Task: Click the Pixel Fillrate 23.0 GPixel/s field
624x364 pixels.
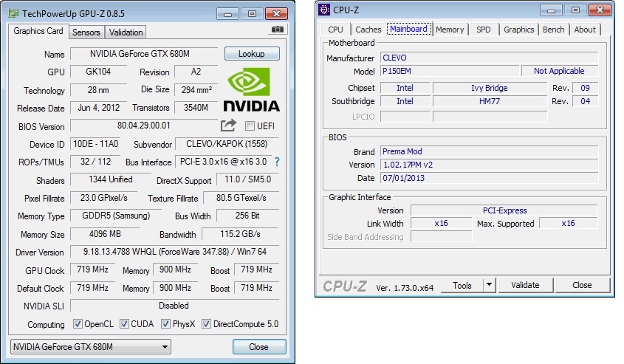Action: pos(104,198)
